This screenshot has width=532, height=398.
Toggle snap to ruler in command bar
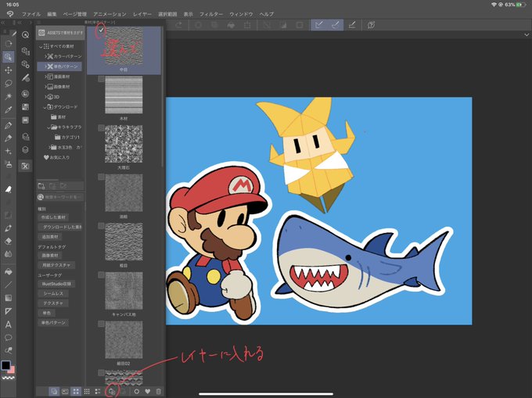319,25
